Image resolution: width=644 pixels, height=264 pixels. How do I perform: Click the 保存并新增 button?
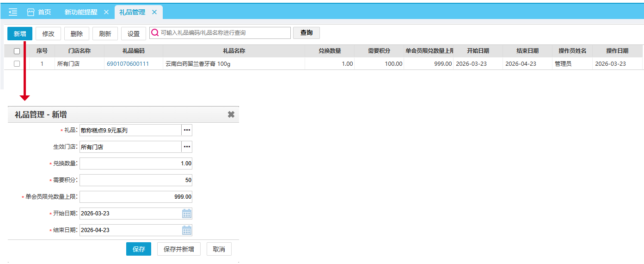point(179,249)
